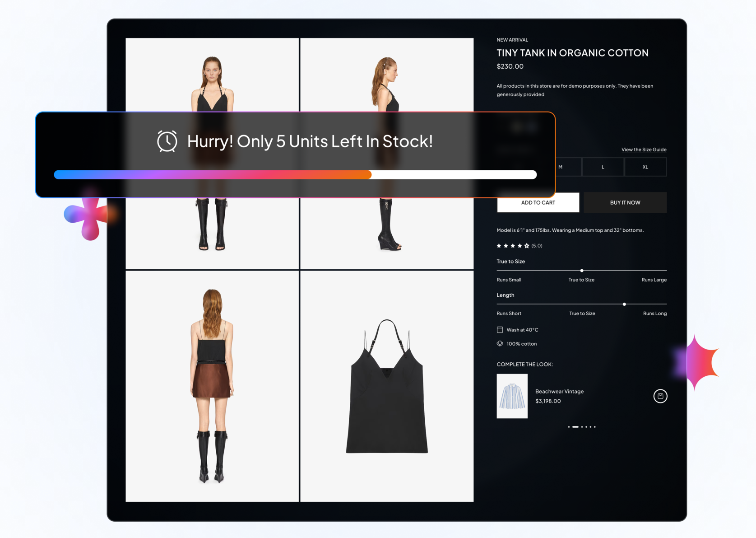Image resolution: width=756 pixels, height=538 pixels.
Task: Click the Beachwear Vintage product name
Action: click(559, 391)
